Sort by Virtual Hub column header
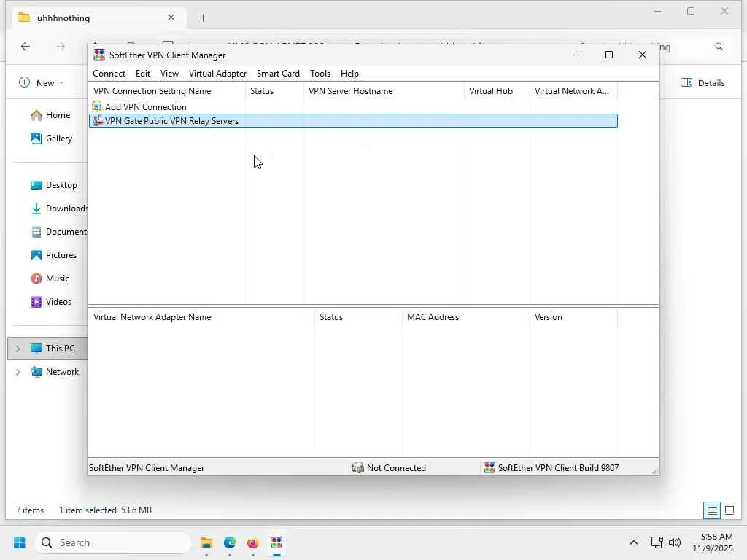The image size is (747, 560). [x=496, y=91]
